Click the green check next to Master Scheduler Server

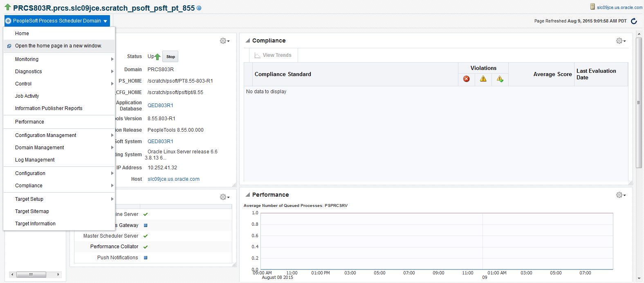(146, 236)
